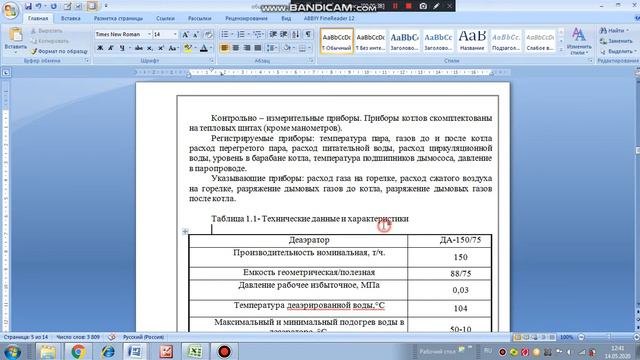This screenshot has height=360, width=640.
Task: Increase paragraph indent
Action: coord(284,34)
